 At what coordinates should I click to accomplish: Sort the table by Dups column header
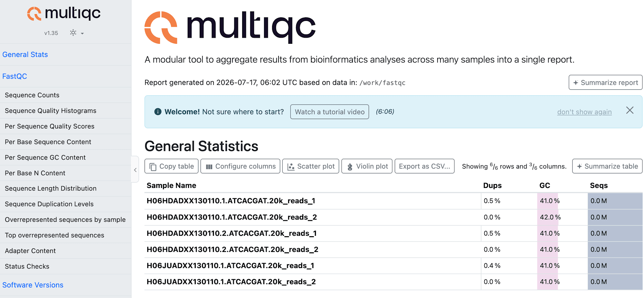pyautogui.click(x=492, y=185)
